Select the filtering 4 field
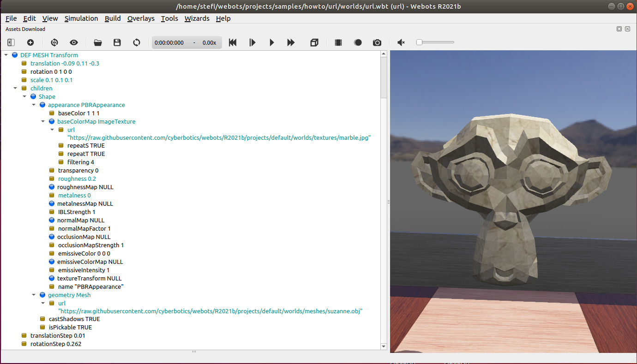Viewport: 637px width, 364px height. pos(80,162)
